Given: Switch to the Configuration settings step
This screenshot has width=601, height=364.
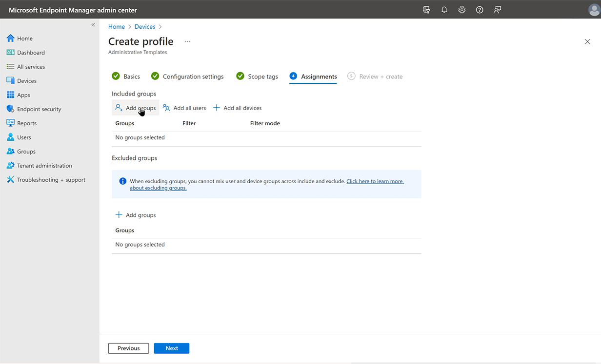Looking at the screenshot, I should pos(187,77).
